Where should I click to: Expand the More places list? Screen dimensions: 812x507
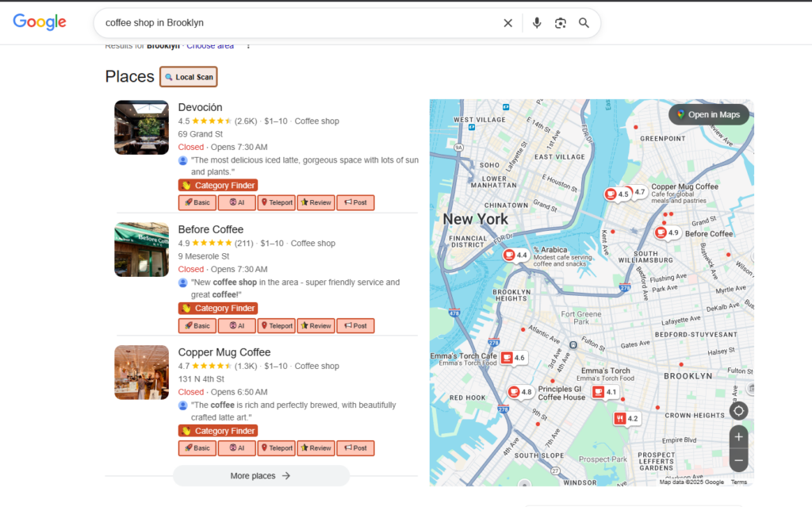261,475
